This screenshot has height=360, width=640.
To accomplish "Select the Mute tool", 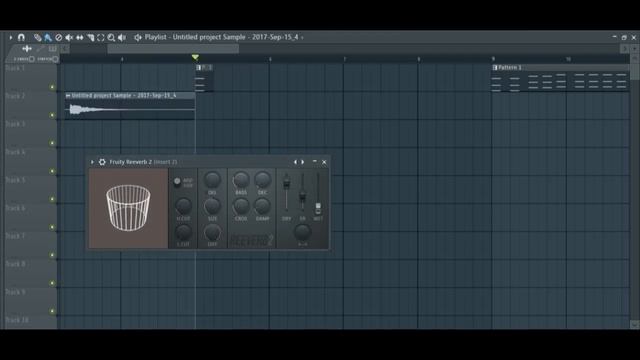I will pos(69,38).
